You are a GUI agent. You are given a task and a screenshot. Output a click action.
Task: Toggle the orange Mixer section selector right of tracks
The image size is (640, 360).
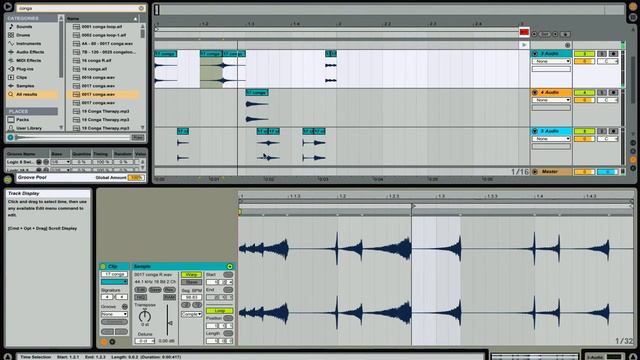click(633, 160)
